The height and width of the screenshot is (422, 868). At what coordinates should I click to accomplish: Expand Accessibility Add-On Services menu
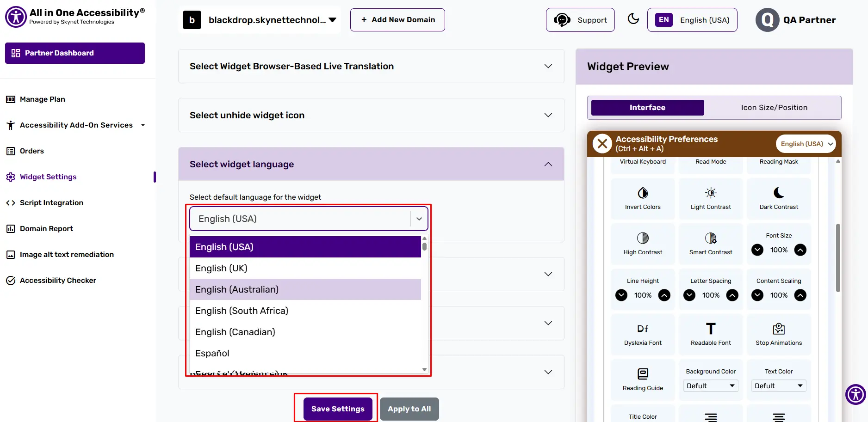76,125
